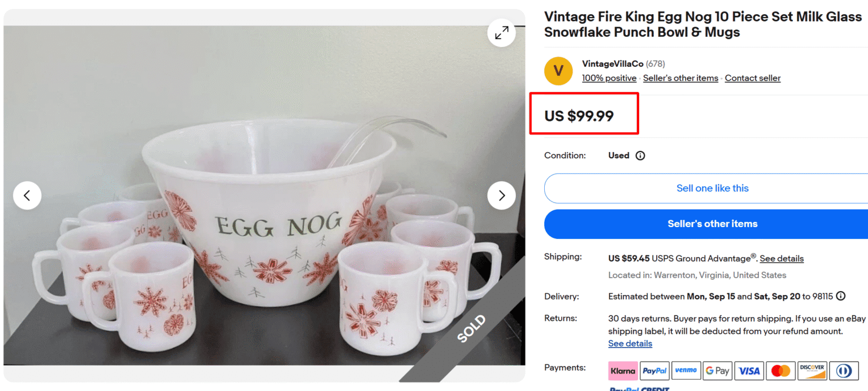
Task: Go to the previous product image
Action: point(27,195)
